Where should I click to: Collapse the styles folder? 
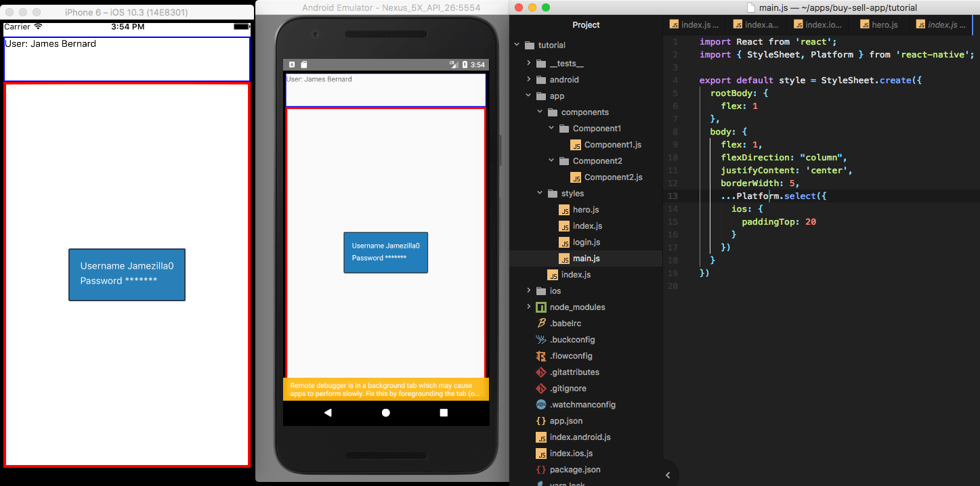point(540,194)
